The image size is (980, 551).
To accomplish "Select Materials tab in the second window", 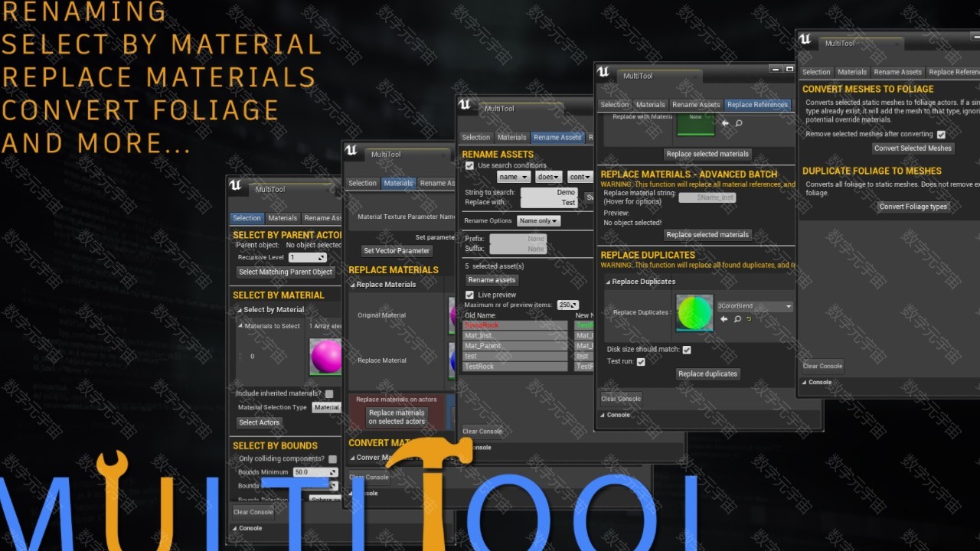I will (x=398, y=183).
